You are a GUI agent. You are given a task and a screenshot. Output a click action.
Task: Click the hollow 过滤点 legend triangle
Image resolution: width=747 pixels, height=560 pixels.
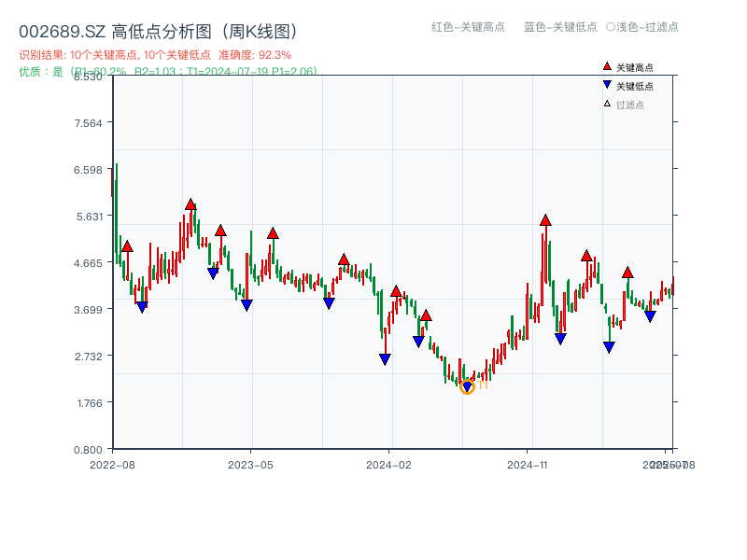(x=607, y=104)
